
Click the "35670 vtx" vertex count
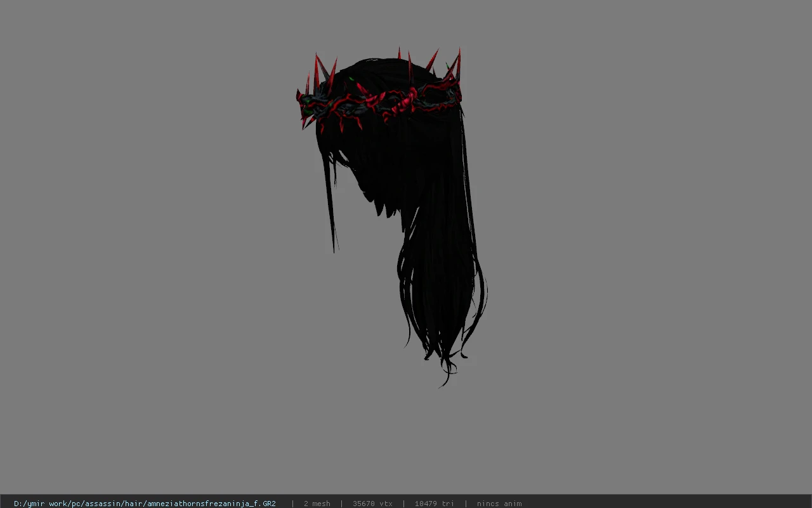pyautogui.click(x=372, y=504)
